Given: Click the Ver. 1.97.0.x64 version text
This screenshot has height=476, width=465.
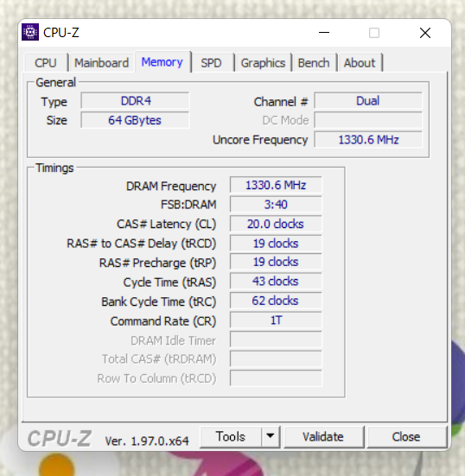Looking at the screenshot, I should [x=147, y=441].
